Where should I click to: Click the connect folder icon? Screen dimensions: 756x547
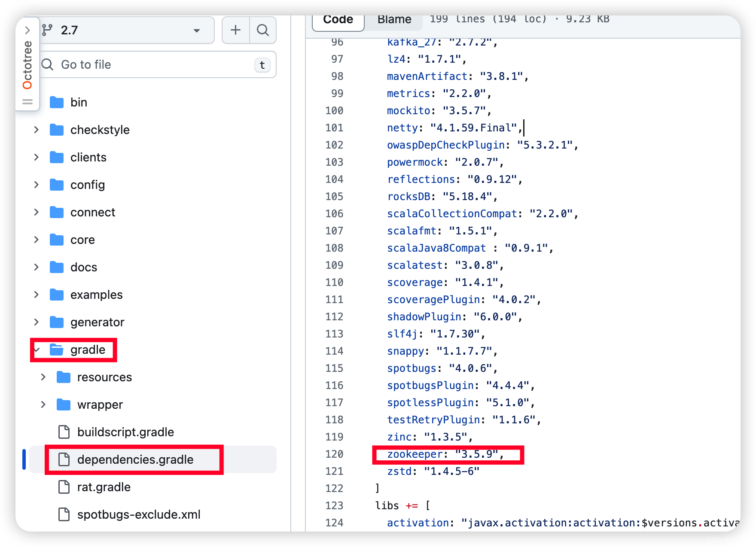(57, 212)
